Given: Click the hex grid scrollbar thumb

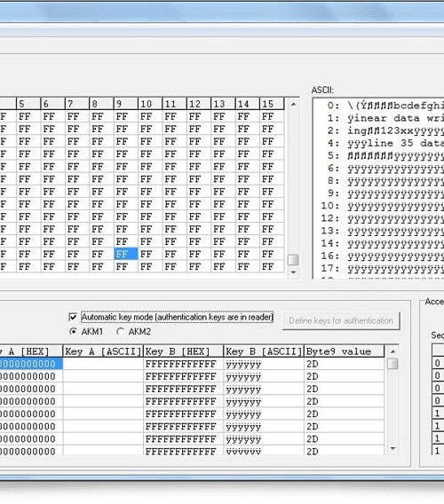Looking at the screenshot, I should [x=293, y=260].
